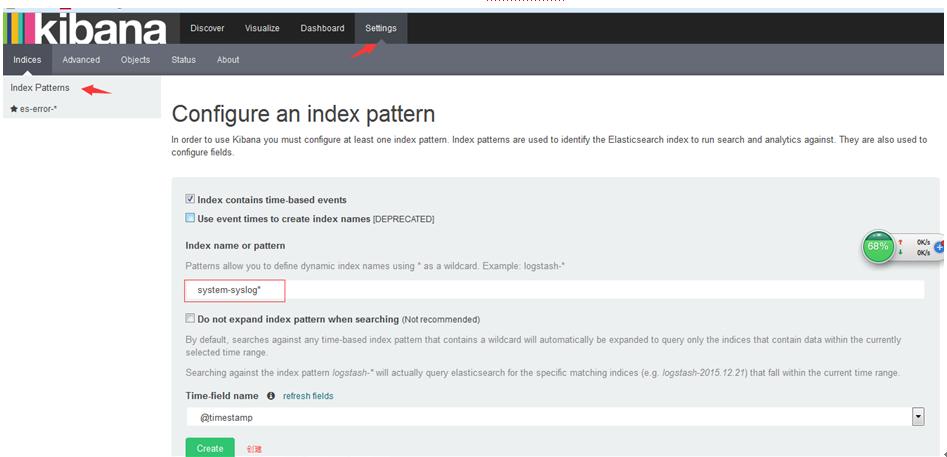Image resolution: width=947 pixels, height=457 pixels.
Task: Click the @timestamp value in time-field selector
Action: 227,417
